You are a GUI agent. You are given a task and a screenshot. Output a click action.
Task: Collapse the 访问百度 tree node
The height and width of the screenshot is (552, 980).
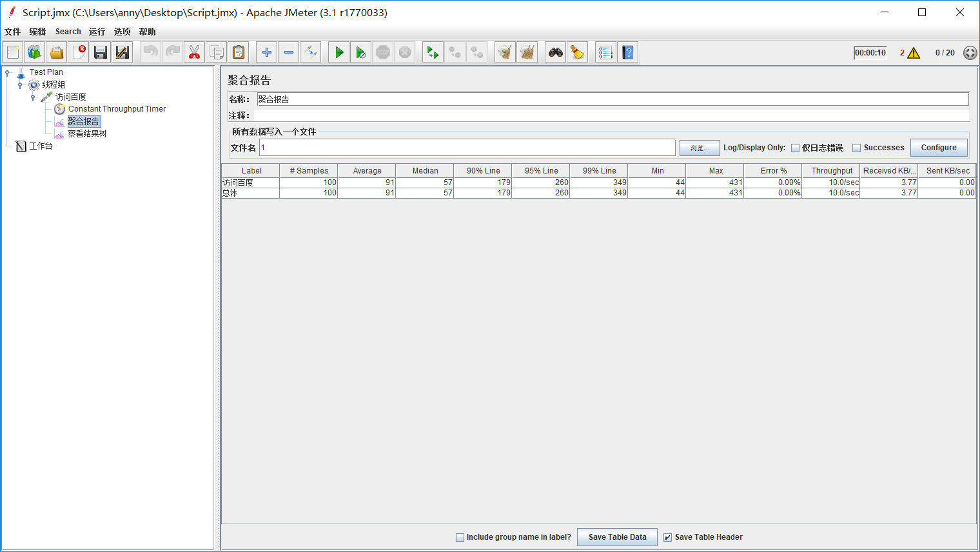tap(33, 97)
